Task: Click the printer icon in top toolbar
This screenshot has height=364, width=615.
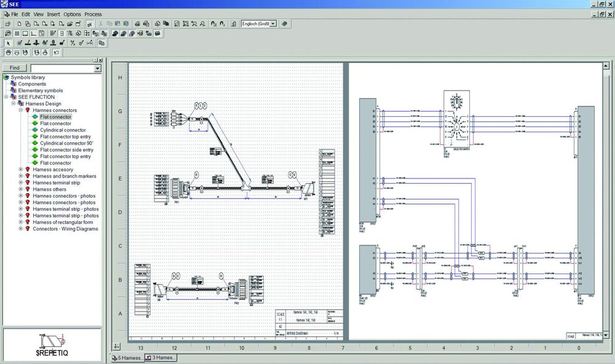Action: pos(138,24)
